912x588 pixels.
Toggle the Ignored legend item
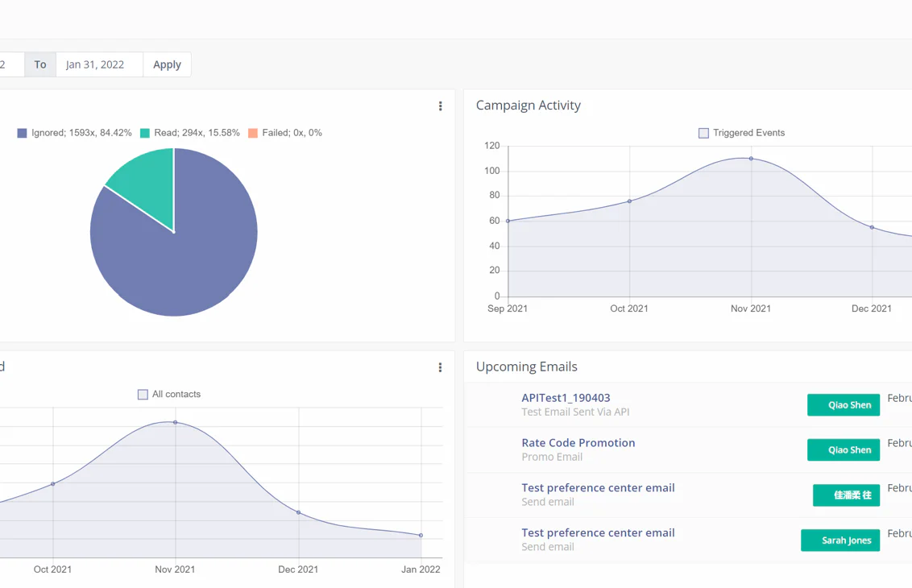click(x=74, y=133)
